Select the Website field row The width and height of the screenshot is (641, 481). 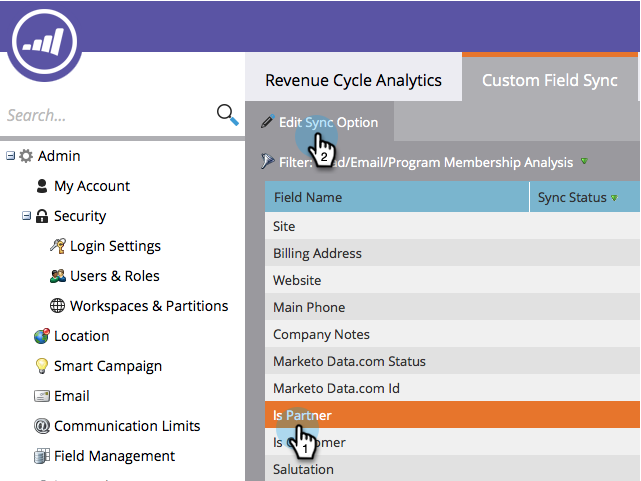coord(452,280)
